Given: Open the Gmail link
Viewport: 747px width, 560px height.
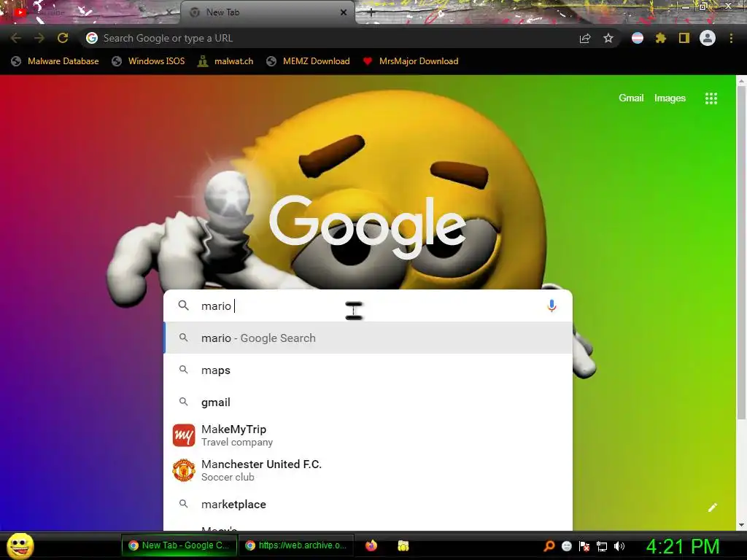Looking at the screenshot, I should click(631, 98).
